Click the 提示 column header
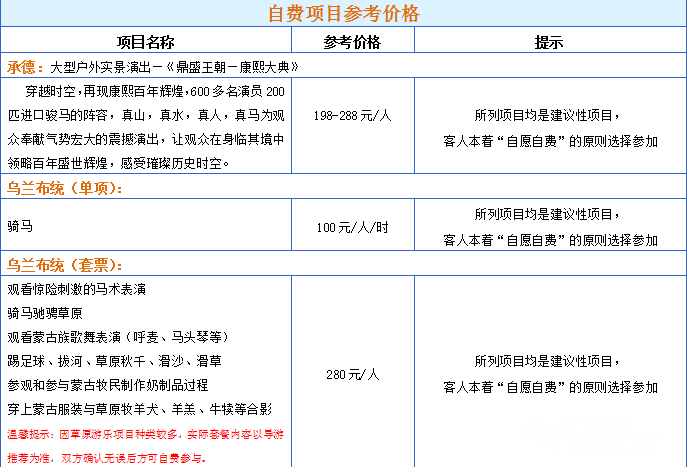The width and height of the screenshot is (687, 467). [x=549, y=41]
